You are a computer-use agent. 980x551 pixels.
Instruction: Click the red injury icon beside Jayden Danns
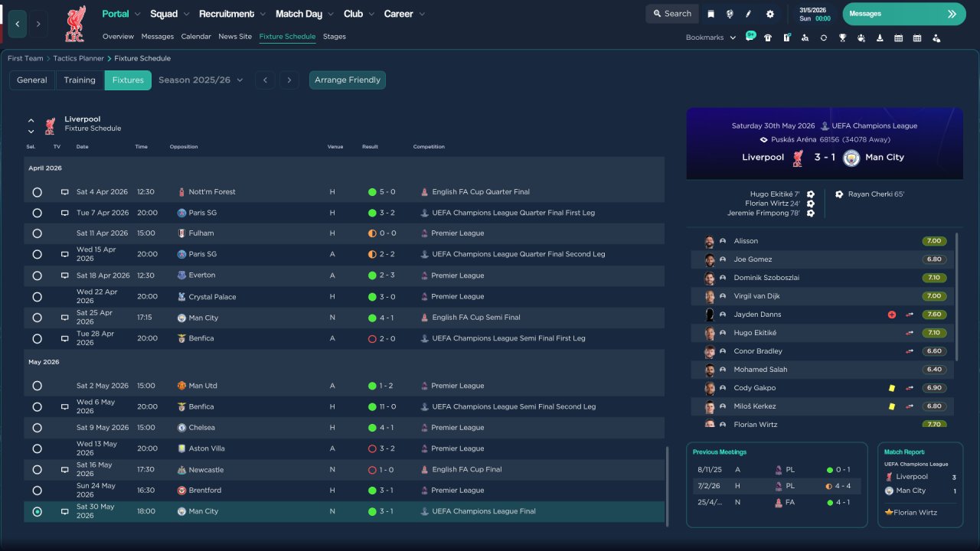[892, 315]
